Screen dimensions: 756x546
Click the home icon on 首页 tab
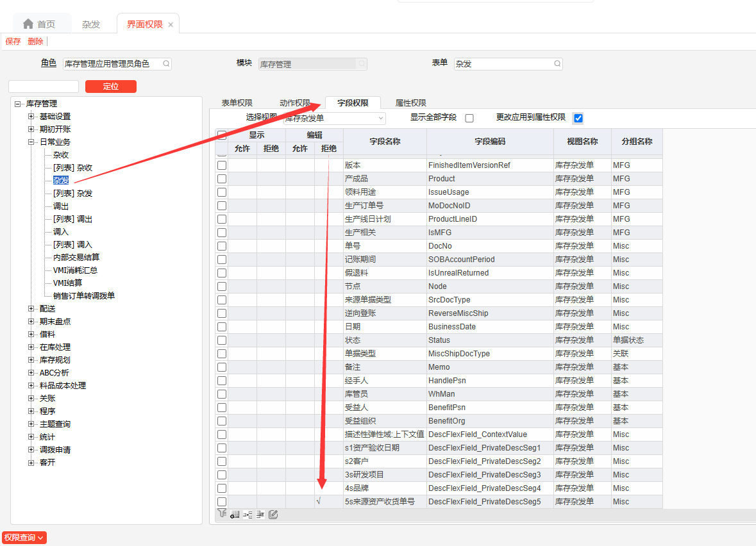(28, 24)
